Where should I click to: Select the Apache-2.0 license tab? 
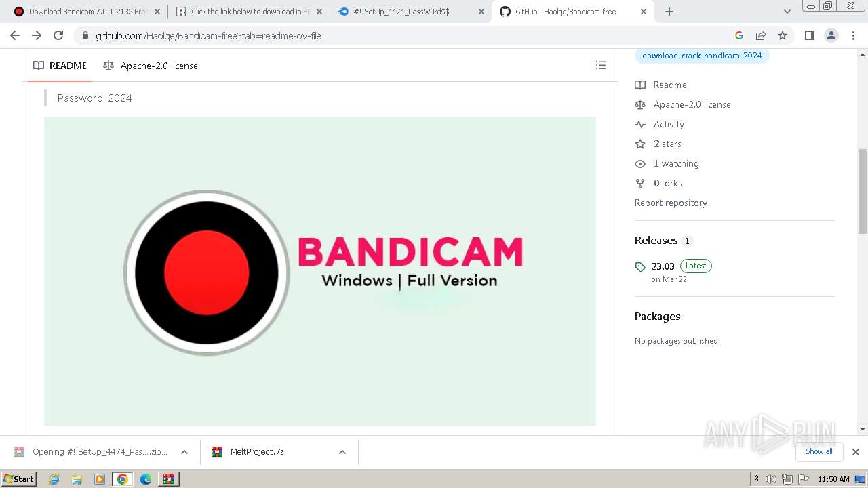[x=151, y=66]
